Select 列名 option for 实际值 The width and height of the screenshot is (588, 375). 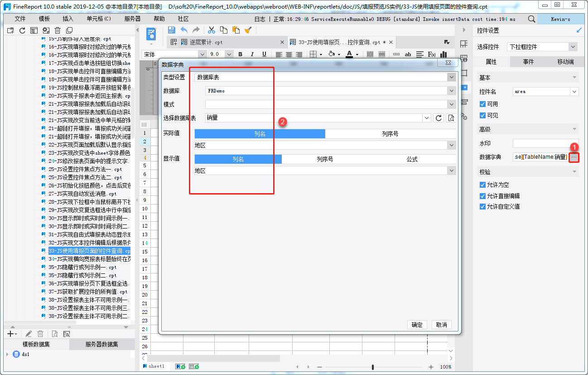[260, 134]
